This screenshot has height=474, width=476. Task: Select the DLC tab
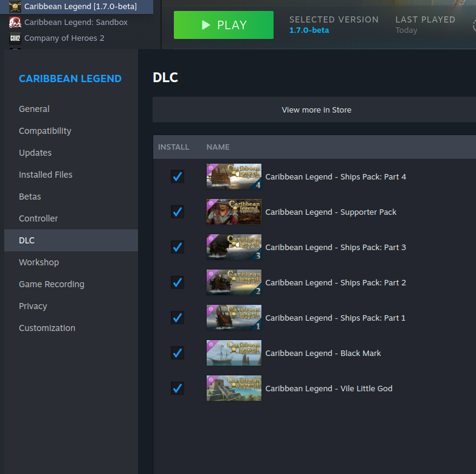click(71, 240)
